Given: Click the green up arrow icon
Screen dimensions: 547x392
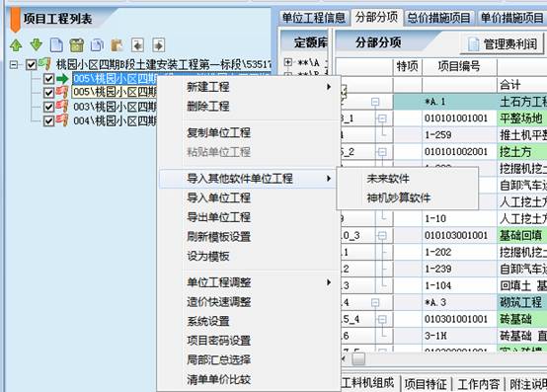Looking at the screenshot, I should 16,45.
